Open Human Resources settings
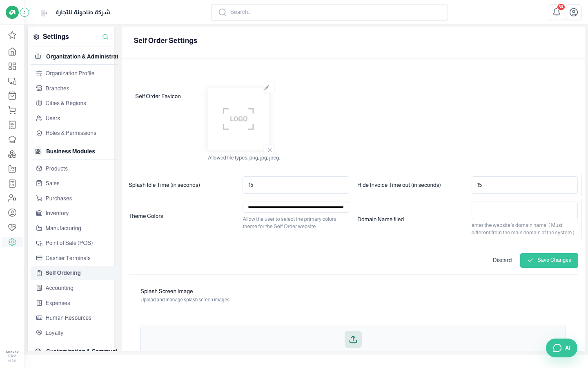588x368 pixels. [x=68, y=318]
